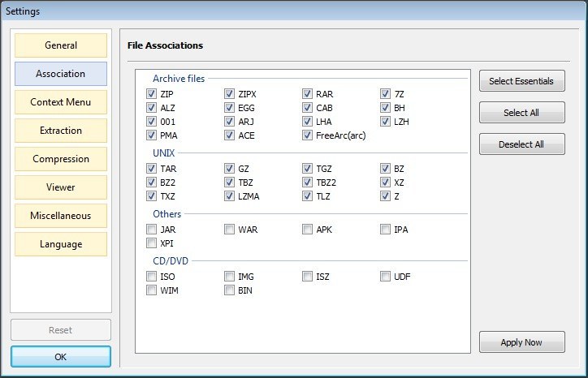Check the WIM checkbox
The height and width of the screenshot is (378, 588).
(x=151, y=290)
